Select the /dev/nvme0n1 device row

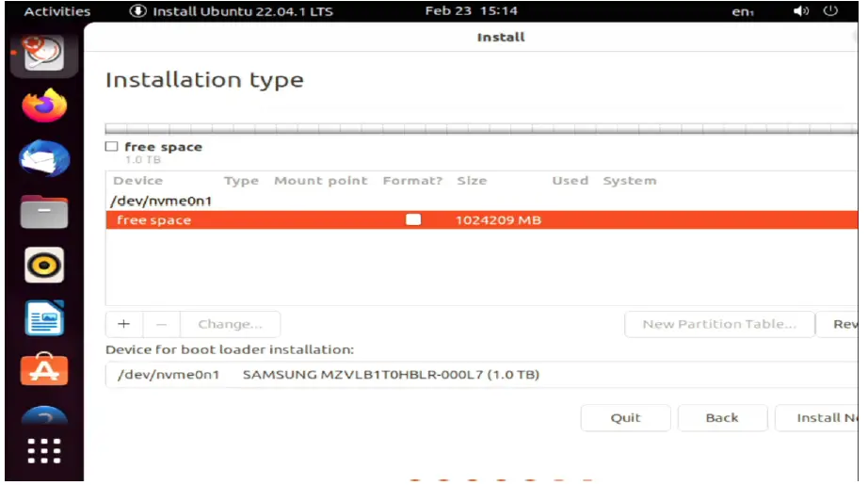[x=482, y=201]
